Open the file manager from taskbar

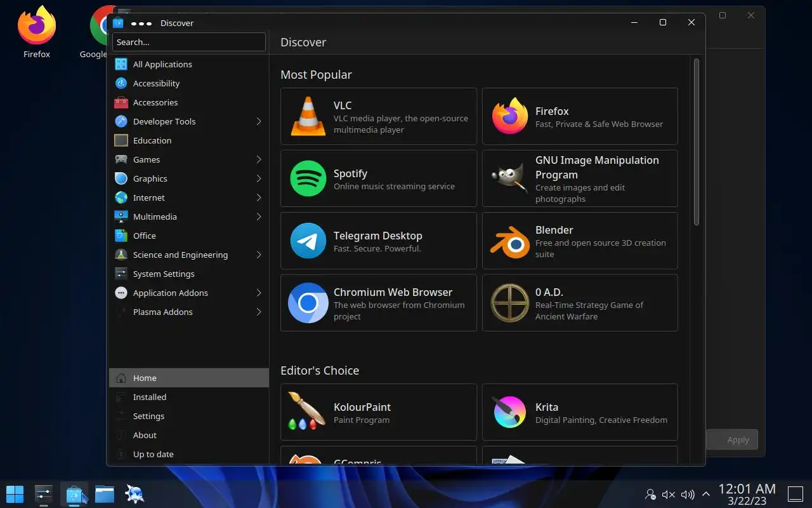105,493
